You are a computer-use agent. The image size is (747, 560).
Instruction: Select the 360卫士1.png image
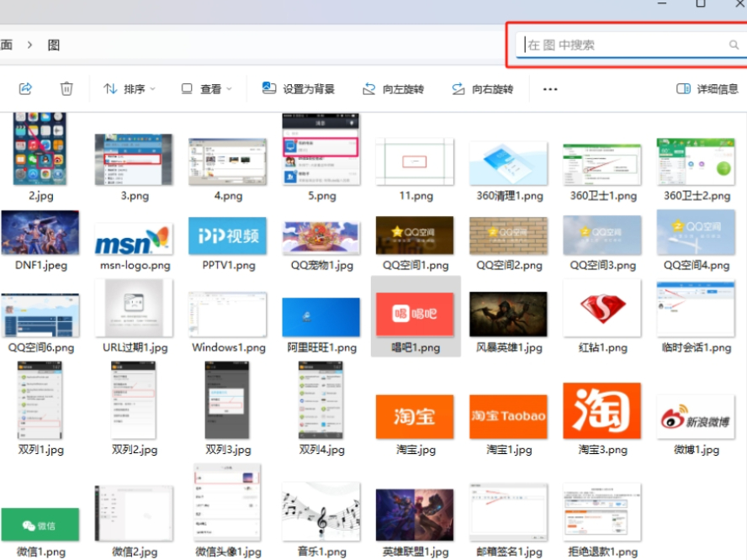coord(602,164)
